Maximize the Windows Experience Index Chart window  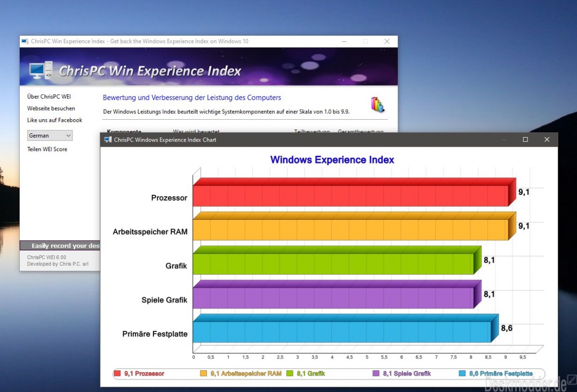[x=525, y=139]
